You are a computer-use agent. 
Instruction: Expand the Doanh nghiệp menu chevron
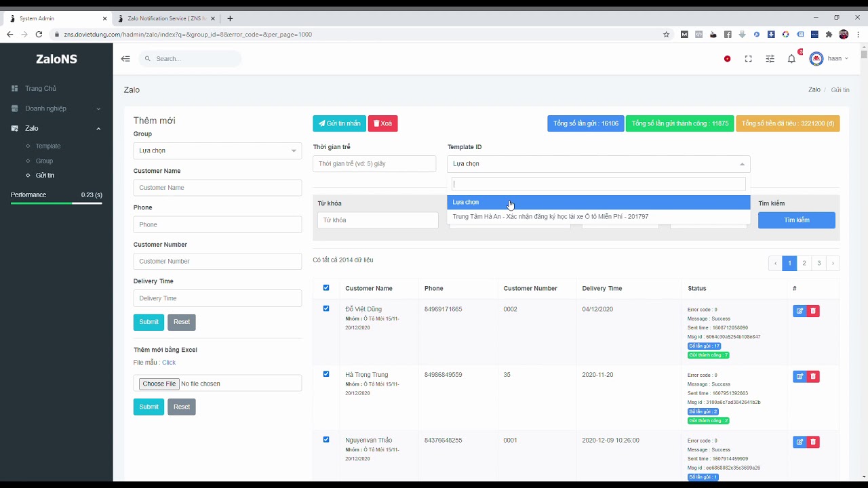click(x=98, y=108)
